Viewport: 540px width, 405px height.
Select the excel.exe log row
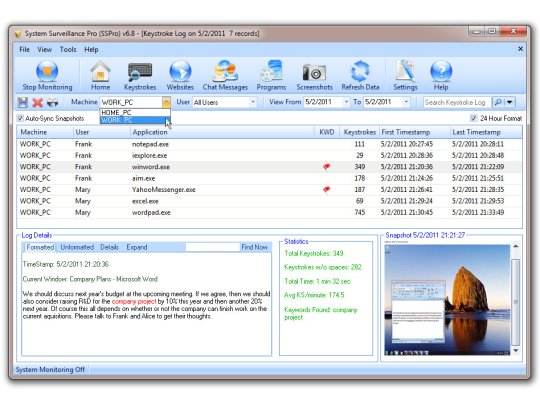point(269,201)
